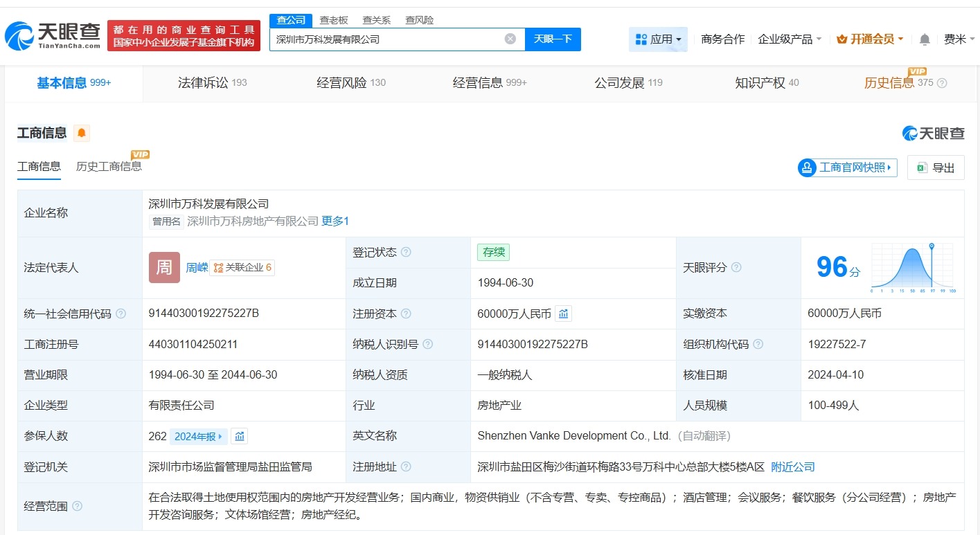Image resolution: width=980 pixels, height=535 pixels.
Task: Select the 查老板 search tab
Action: [x=335, y=20]
